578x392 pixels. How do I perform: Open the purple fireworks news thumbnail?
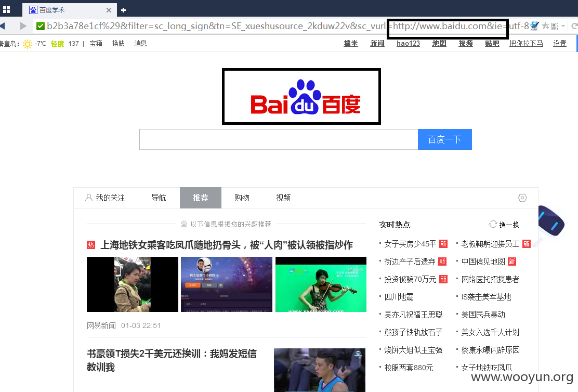(x=226, y=284)
